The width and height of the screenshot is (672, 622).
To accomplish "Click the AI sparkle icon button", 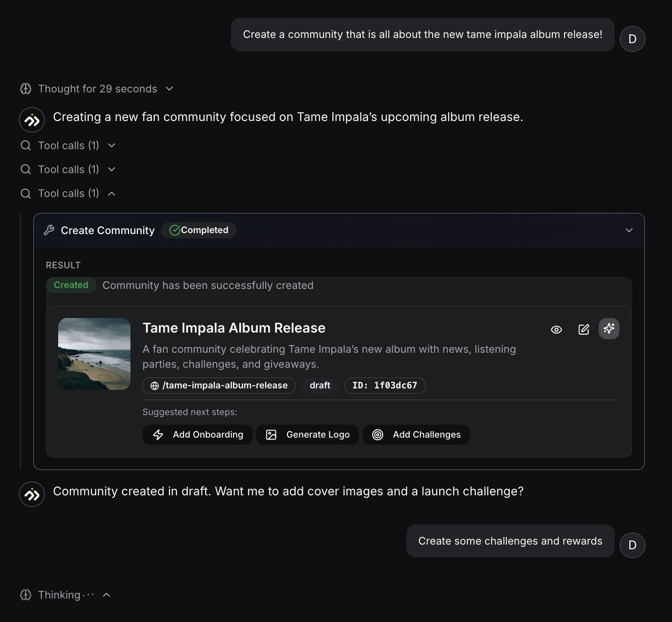I will point(609,328).
